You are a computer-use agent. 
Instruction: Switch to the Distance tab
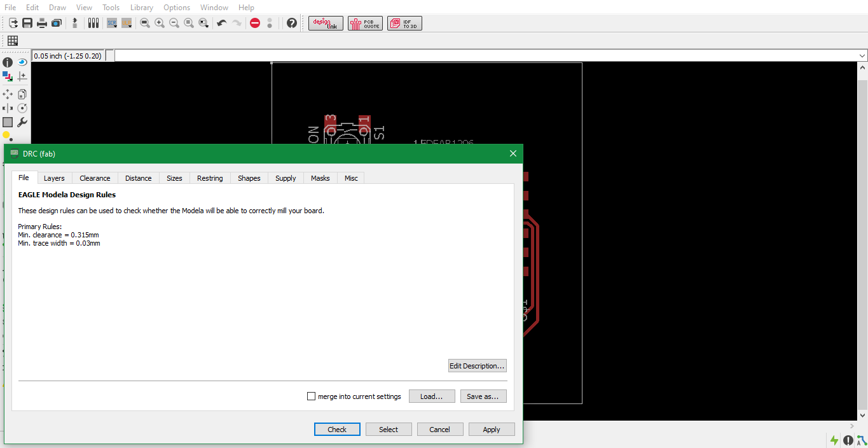(x=138, y=178)
